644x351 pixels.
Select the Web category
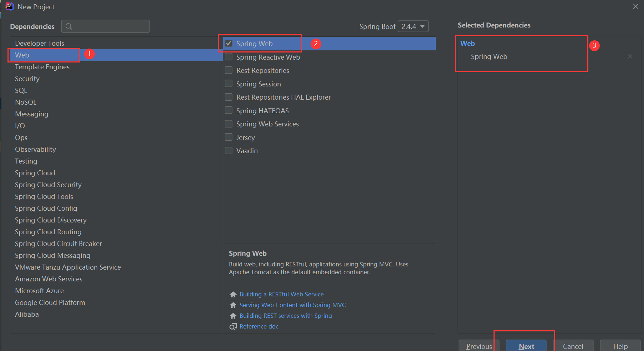pyautogui.click(x=117, y=55)
